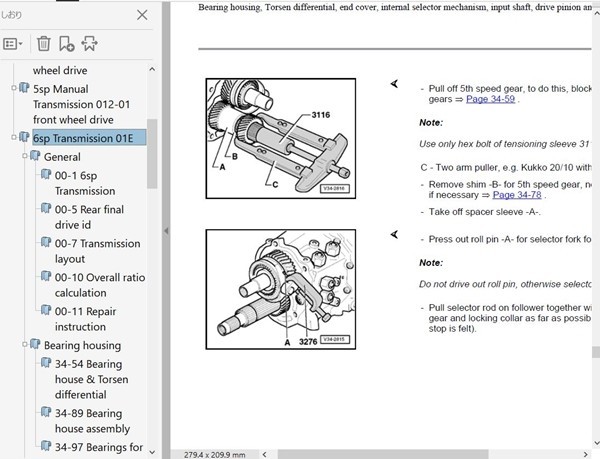Click the left-arrow marker beside 5th gear step
The image size is (600, 459).
(394, 84)
